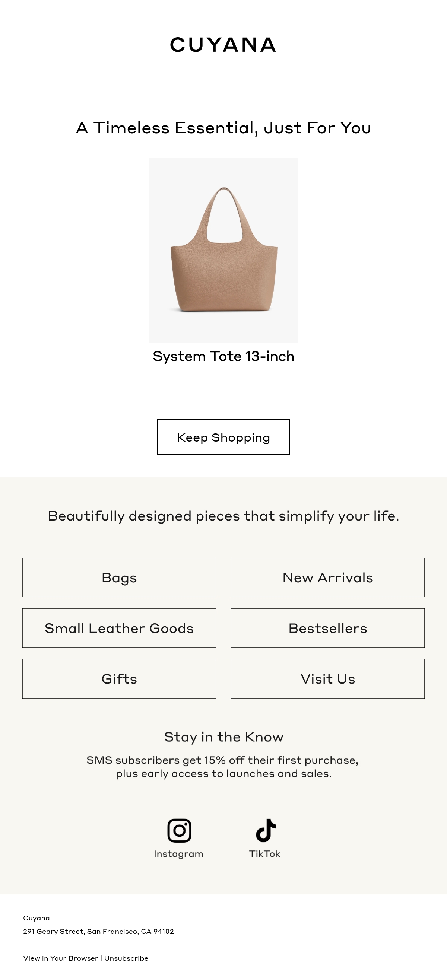Select the Bags category button

coord(119,577)
